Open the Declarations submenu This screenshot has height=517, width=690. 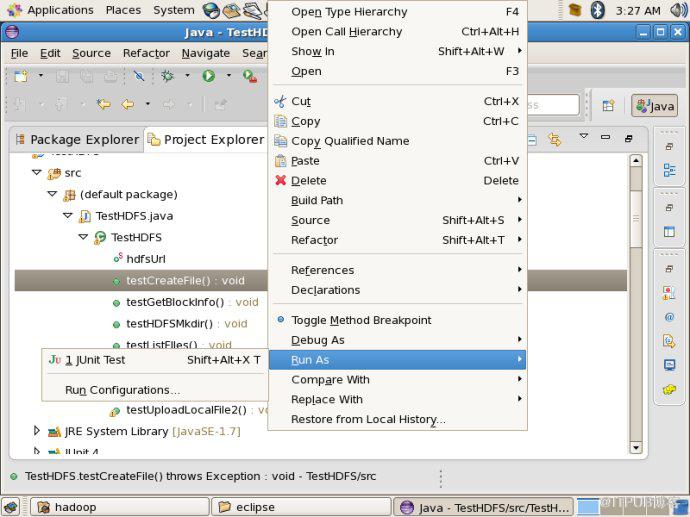pos(398,290)
